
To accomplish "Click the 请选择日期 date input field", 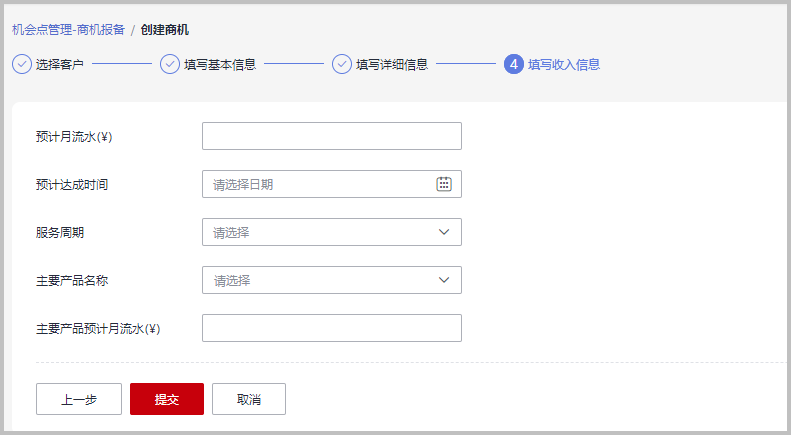I will tap(332, 184).
